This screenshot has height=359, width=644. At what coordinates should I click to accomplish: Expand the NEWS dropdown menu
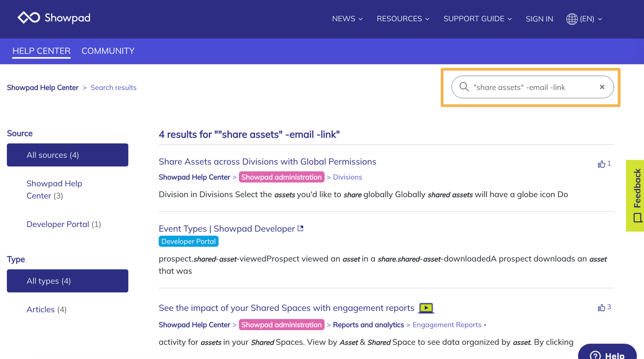click(x=347, y=19)
